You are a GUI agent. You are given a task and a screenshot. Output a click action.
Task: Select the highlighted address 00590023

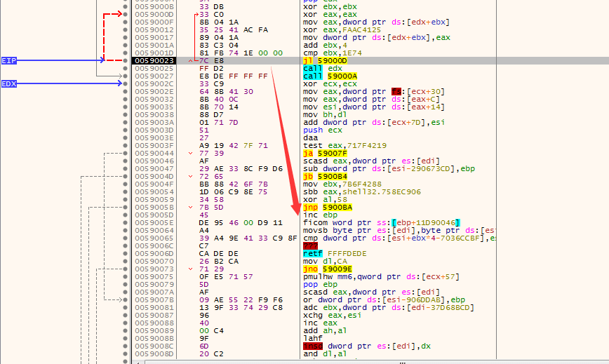click(154, 60)
